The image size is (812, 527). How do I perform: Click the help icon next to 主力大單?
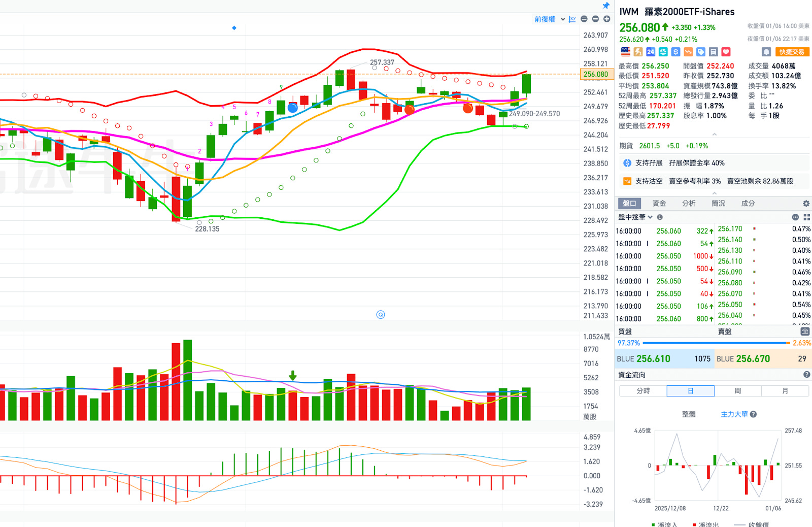(753, 414)
